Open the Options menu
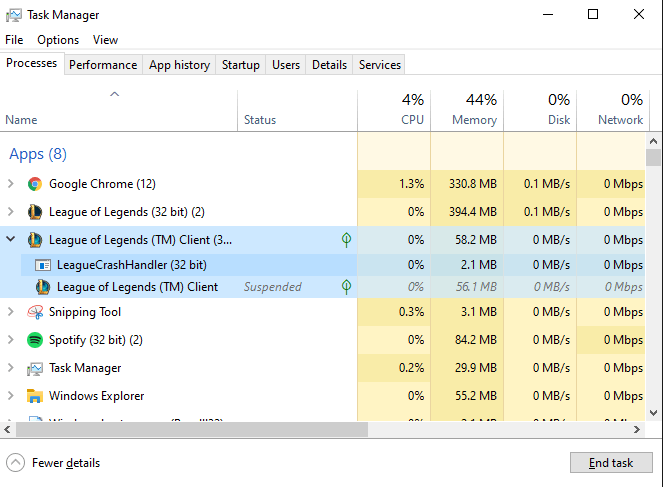The height and width of the screenshot is (487, 663). pyautogui.click(x=58, y=40)
